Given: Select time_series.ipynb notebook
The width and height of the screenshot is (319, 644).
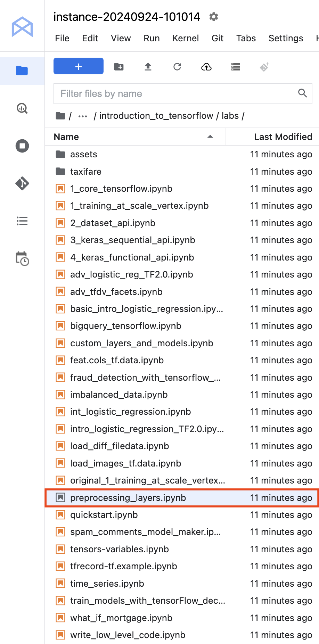Looking at the screenshot, I should (182, 584).
